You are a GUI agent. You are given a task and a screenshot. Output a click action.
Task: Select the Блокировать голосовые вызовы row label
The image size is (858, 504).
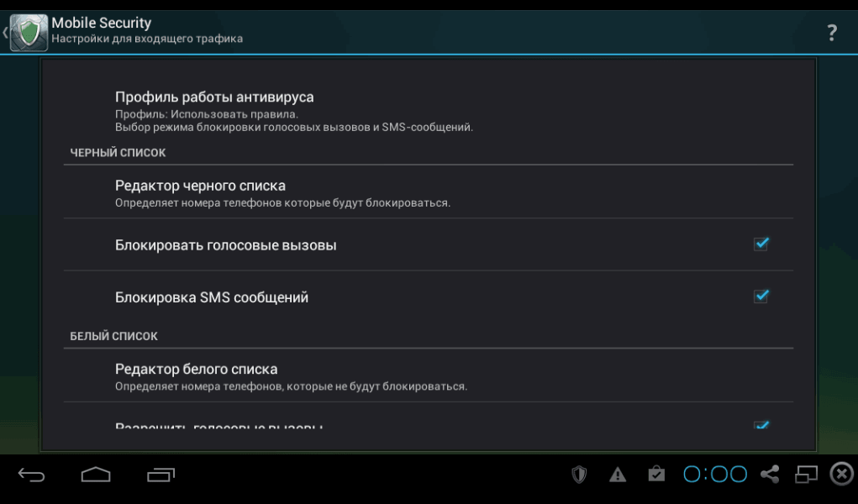pos(225,245)
